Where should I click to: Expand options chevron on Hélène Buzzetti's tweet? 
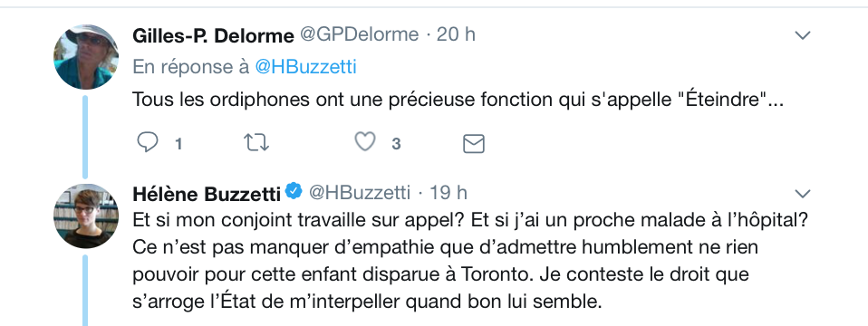click(x=803, y=194)
